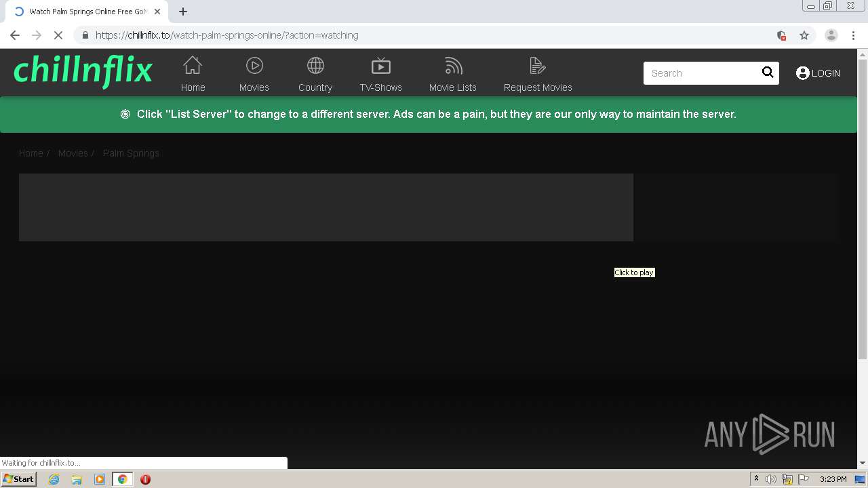Stop page loading with X button
The width and height of the screenshot is (868, 488).
click(x=58, y=35)
